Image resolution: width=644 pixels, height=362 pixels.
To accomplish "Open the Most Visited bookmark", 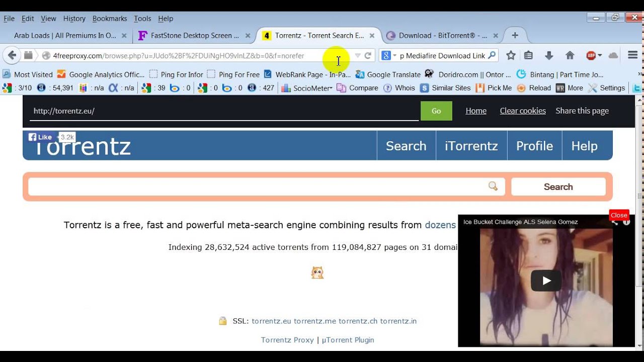I will [x=28, y=74].
